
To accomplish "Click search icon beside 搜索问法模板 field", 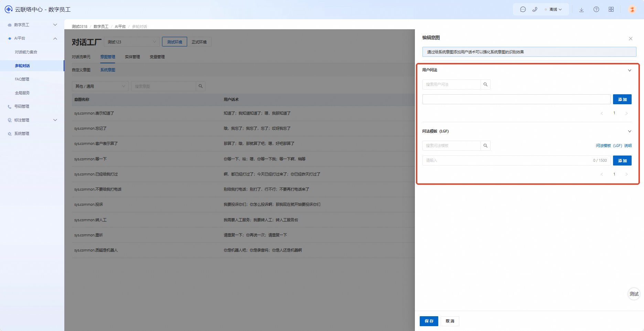I will coord(485,146).
